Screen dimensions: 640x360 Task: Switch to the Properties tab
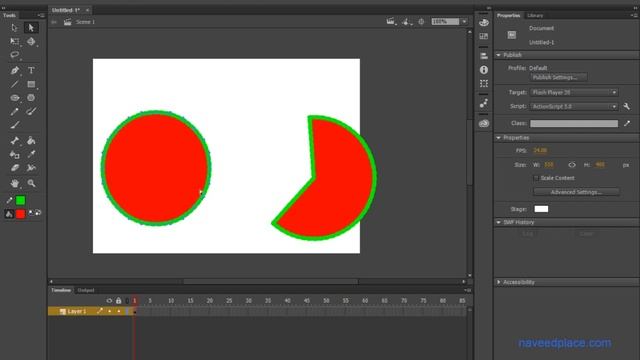(x=508, y=16)
